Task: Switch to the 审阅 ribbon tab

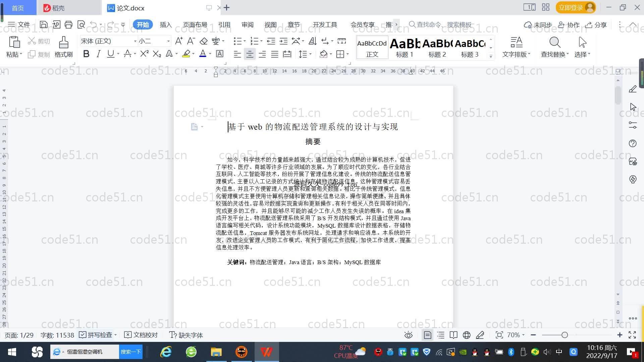Action: tap(247, 24)
